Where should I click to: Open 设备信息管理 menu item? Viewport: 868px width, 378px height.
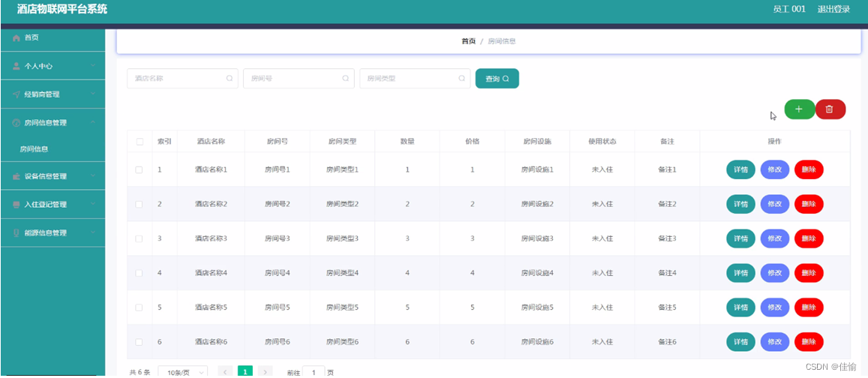click(x=53, y=176)
